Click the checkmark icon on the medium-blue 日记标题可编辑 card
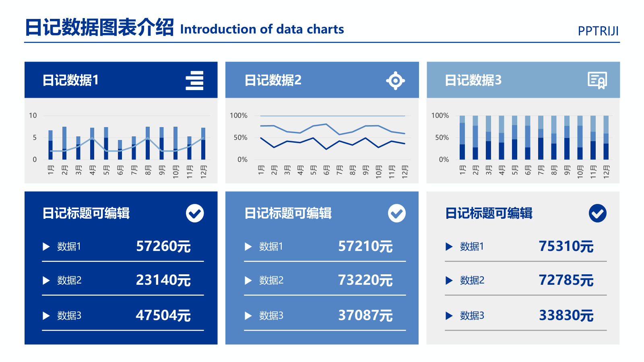The width and height of the screenshot is (644, 362). tap(397, 213)
